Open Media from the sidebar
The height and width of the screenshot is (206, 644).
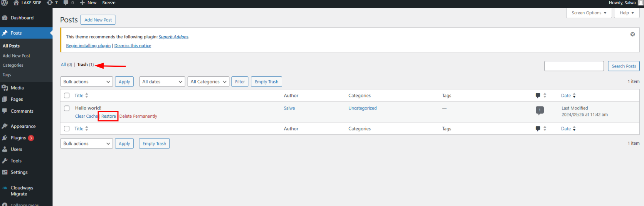coord(17,88)
